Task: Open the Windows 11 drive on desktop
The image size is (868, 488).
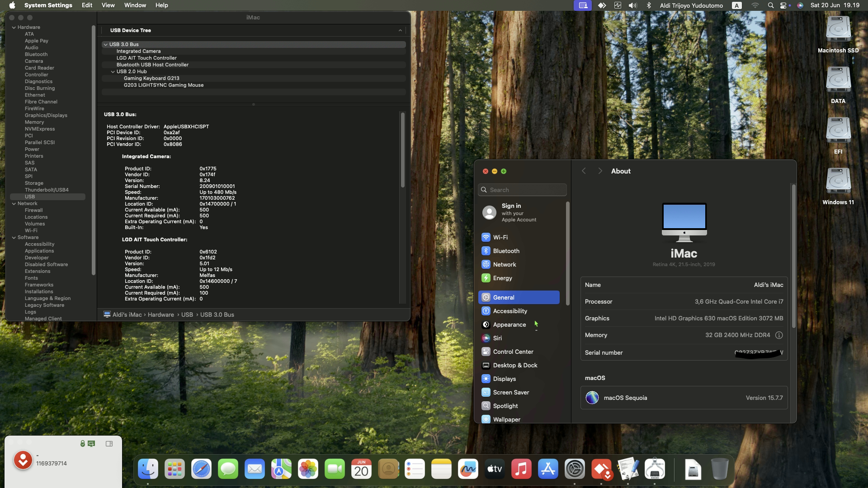Action: pyautogui.click(x=838, y=186)
